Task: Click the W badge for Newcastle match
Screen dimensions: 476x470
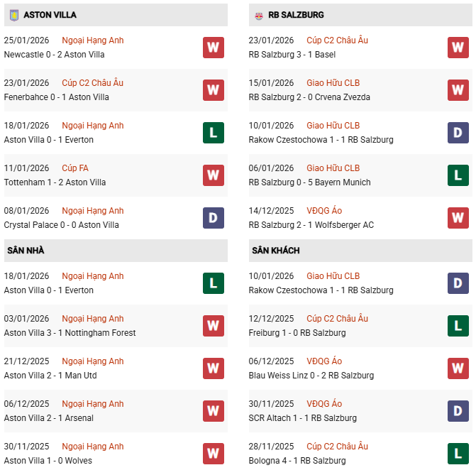Action: click(213, 48)
